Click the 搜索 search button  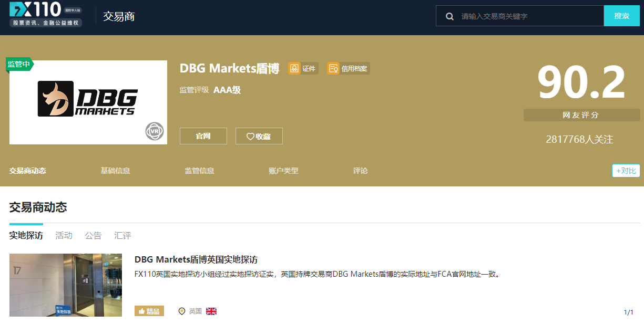coord(622,16)
